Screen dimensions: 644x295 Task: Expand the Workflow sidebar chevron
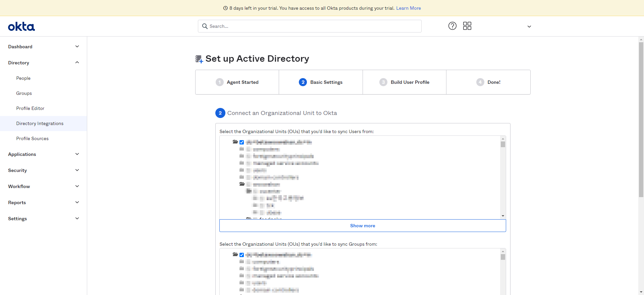pos(77,186)
